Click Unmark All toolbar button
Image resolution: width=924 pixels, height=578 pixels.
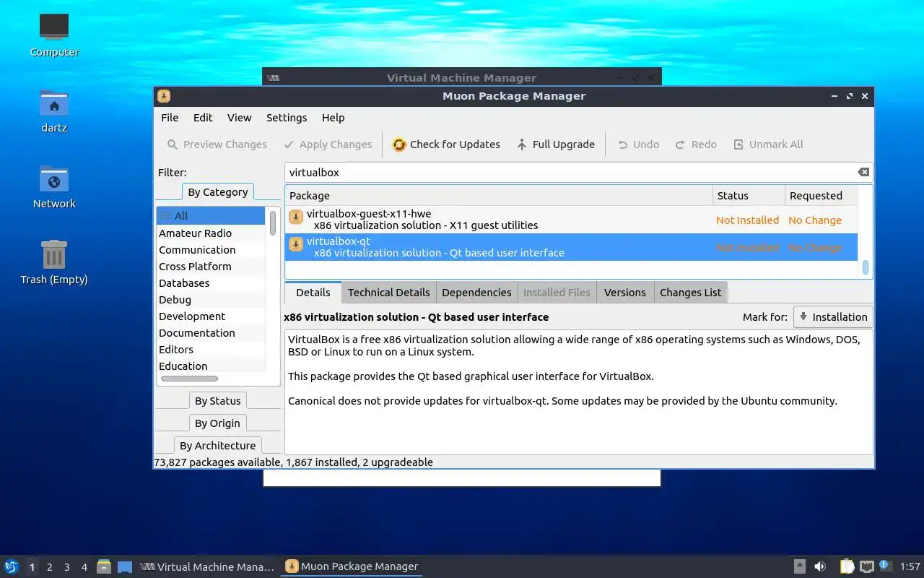pos(768,144)
